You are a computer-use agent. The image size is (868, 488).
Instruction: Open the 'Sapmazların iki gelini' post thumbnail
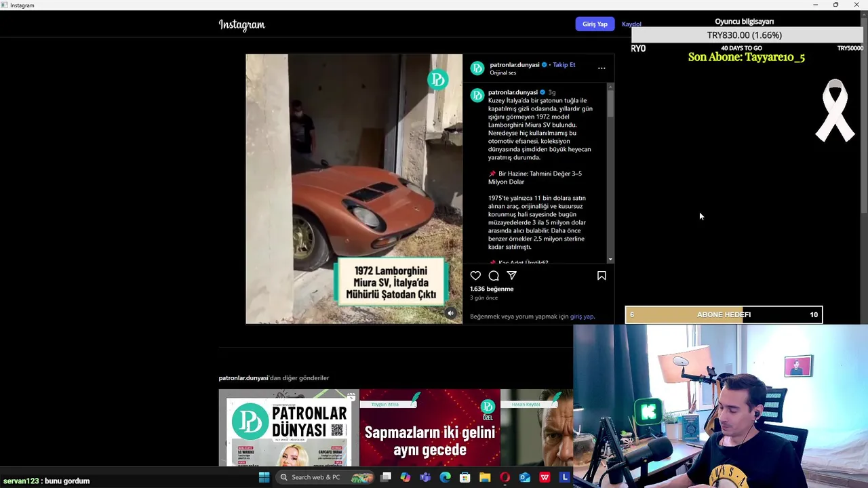(x=430, y=428)
